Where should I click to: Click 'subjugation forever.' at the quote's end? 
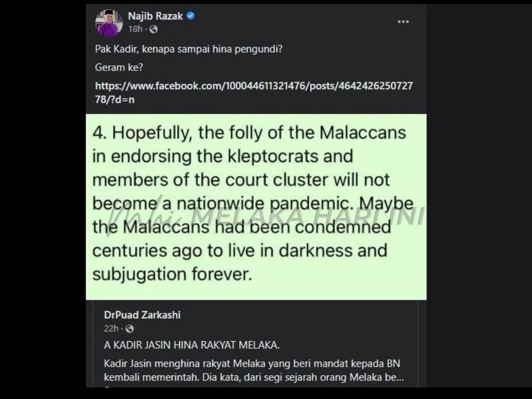click(171, 274)
